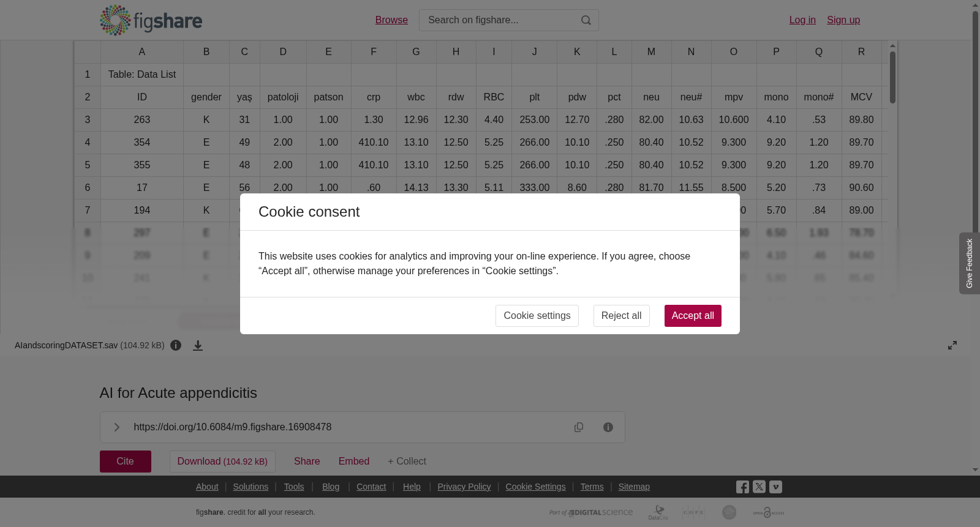Open Terms footer link
Screen dimensions: 980x527
click(x=592, y=487)
